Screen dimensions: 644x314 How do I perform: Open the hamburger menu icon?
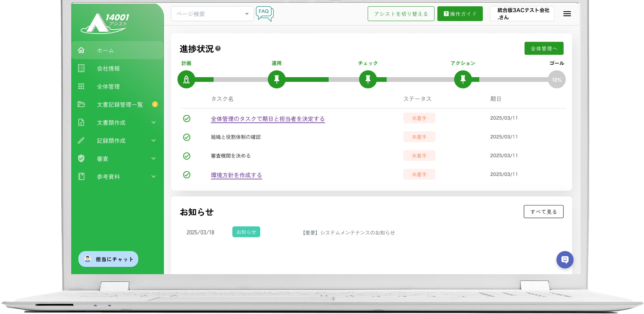point(567,14)
